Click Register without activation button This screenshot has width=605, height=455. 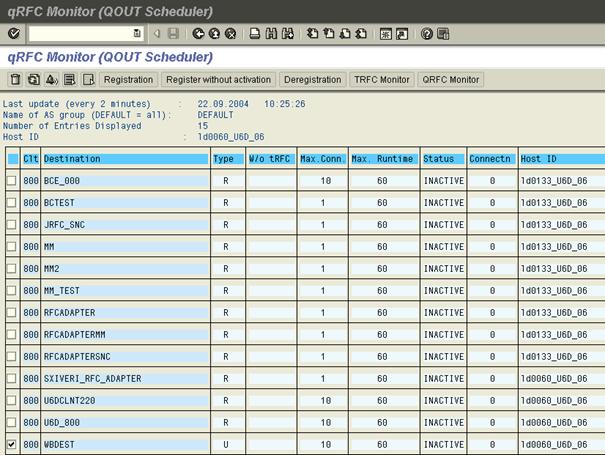[219, 79]
